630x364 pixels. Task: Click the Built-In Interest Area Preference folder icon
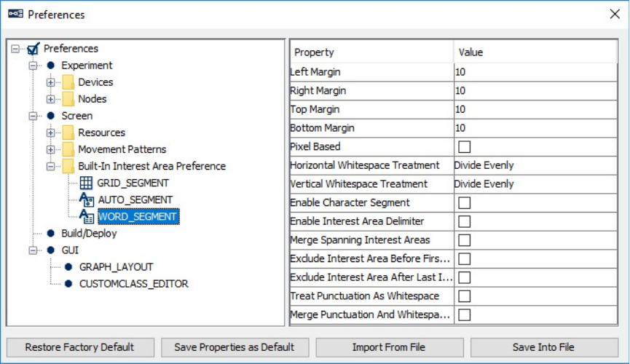pos(68,166)
